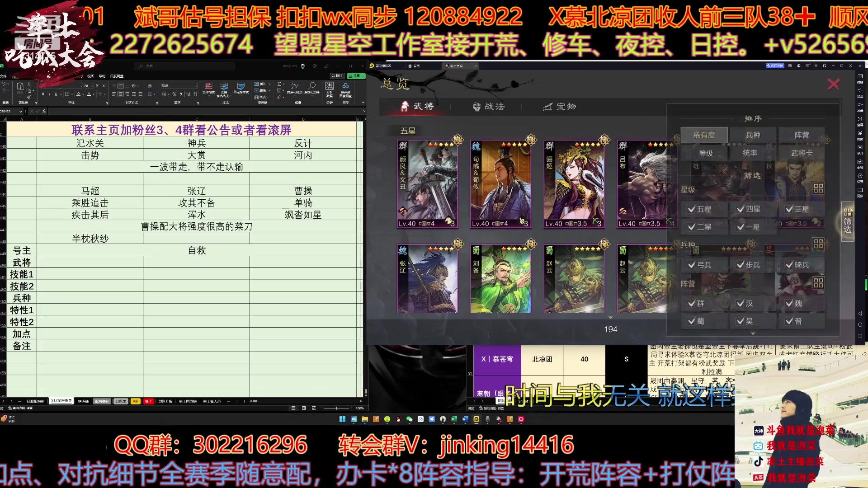Sort by 等级
Viewport: 868px width, 488px height.
pyautogui.click(x=704, y=153)
